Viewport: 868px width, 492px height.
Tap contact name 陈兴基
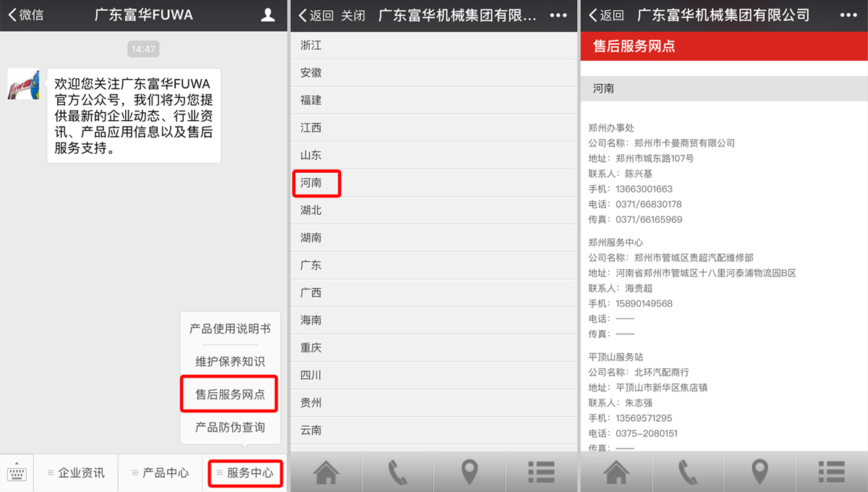[639, 174]
